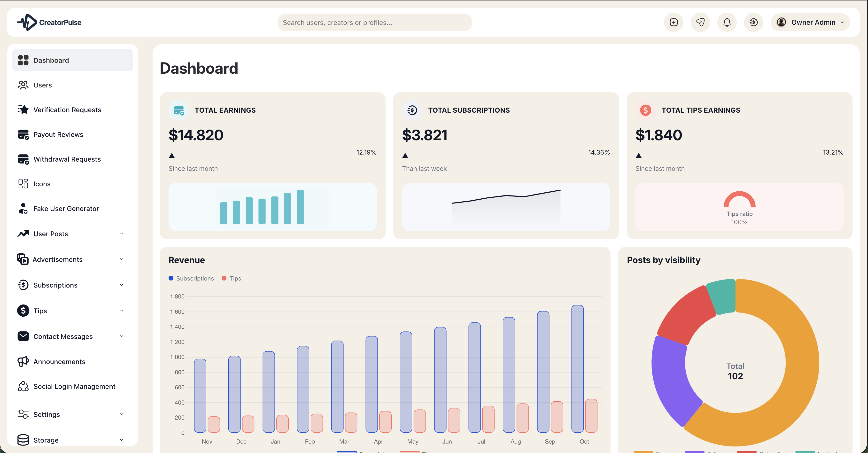Click the Tips dollar circle icon
Image resolution: width=868 pixels, height=453 pixels.
(23, 310)
